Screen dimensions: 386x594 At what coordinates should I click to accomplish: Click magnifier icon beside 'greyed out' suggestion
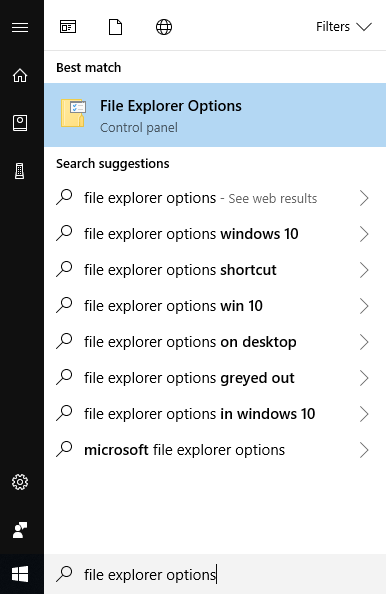(64, 377)
